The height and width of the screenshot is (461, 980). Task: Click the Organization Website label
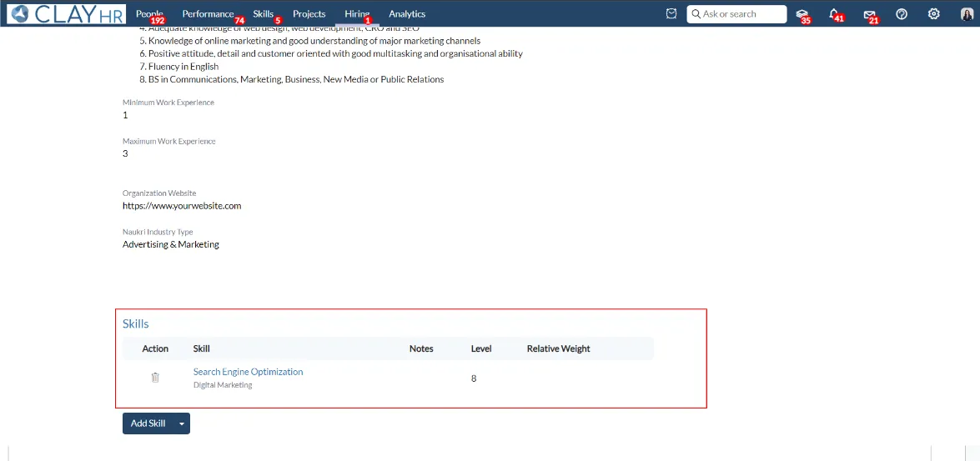[x=159, y=193]
